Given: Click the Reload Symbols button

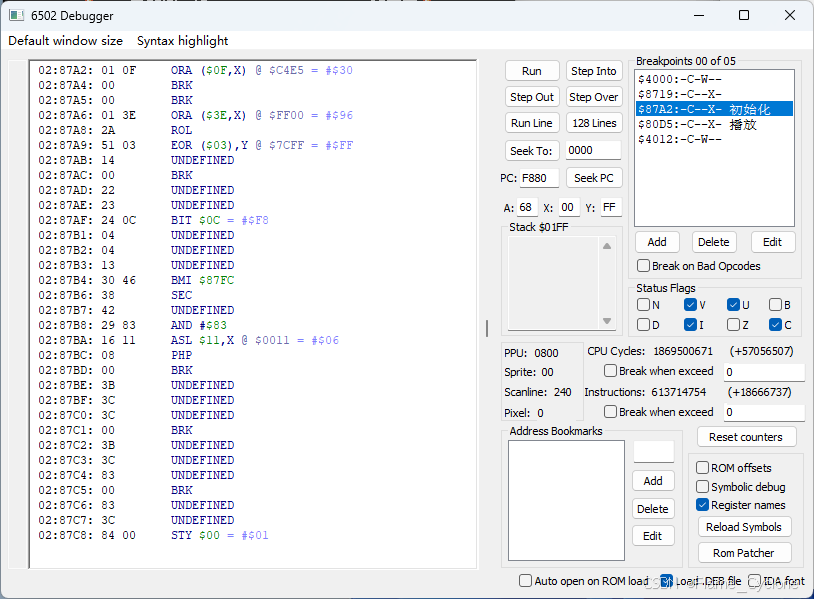Looking at the screenshot, I should click(744, 527).
